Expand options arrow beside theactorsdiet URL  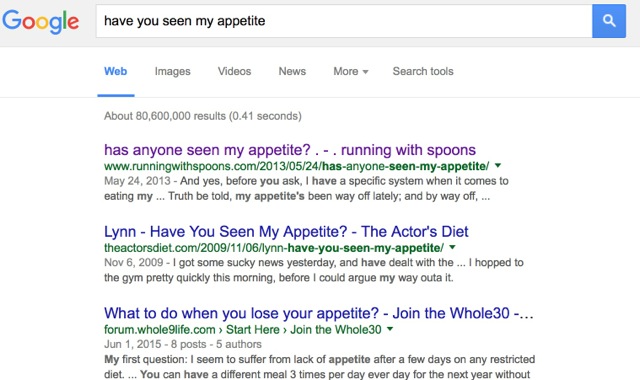pos(452,247)
